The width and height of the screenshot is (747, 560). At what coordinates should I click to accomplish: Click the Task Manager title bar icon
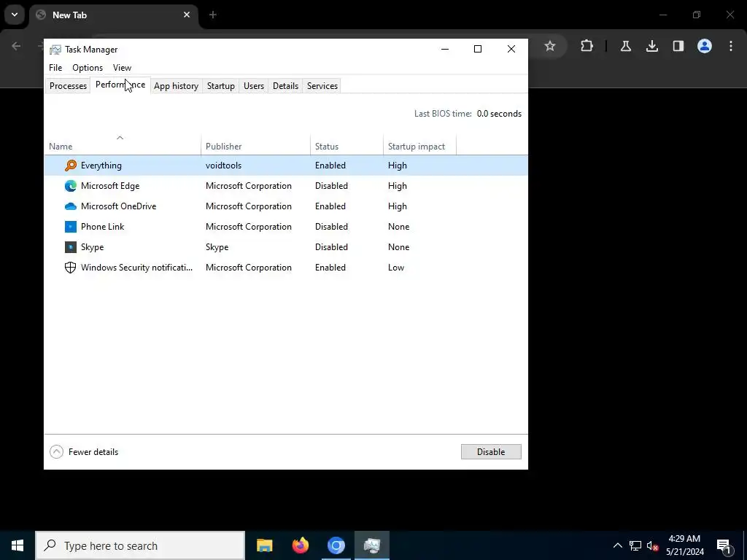(55, 50)
